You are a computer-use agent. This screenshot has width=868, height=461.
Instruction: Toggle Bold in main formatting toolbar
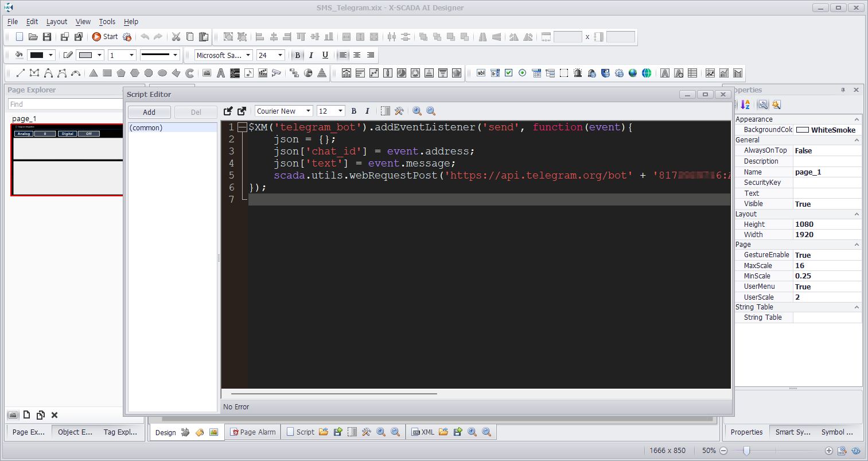297,55
